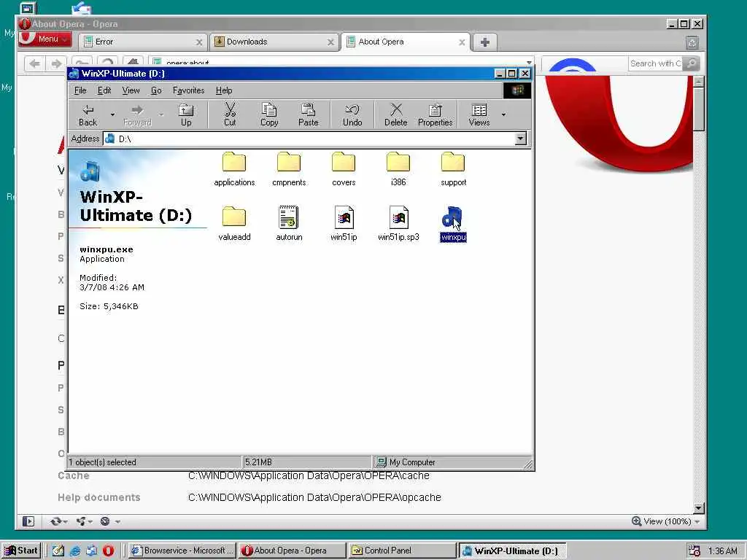Select the win51ip file

[x=344, y=224]
